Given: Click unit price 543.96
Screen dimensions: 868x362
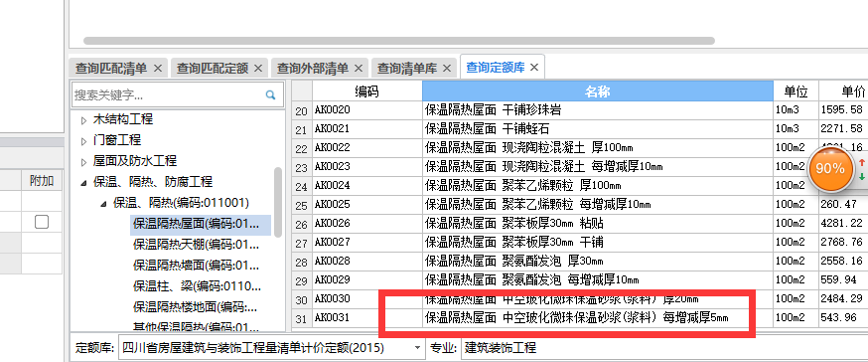Looking at the screenshot, I should click(838, 318).
